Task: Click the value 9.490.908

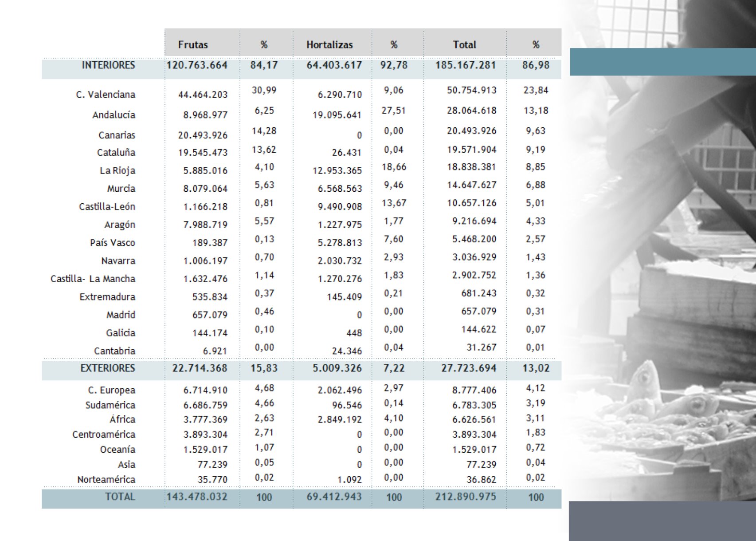Action: (340, 207)
